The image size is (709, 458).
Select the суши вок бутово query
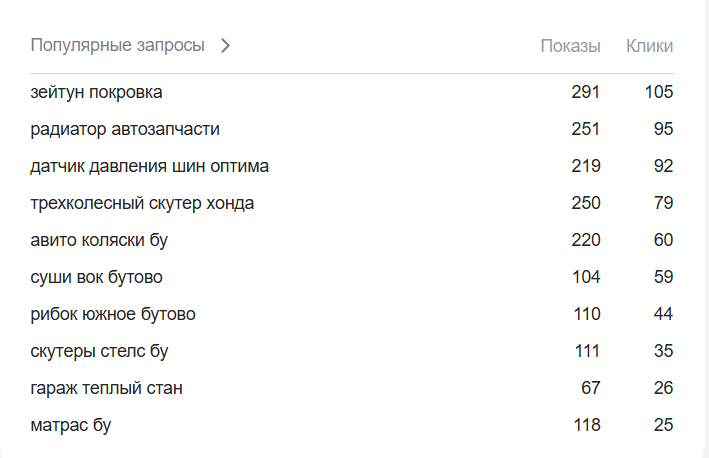pos(96,277)
